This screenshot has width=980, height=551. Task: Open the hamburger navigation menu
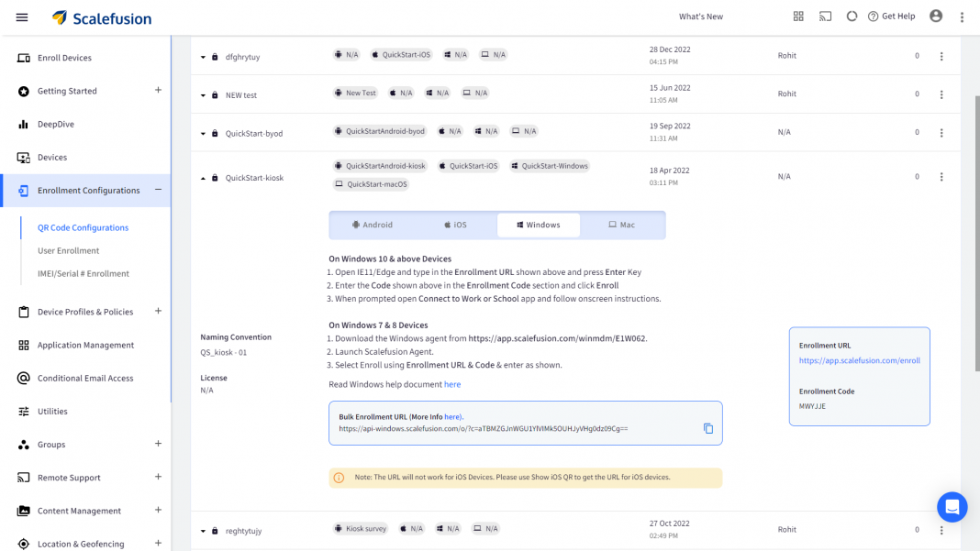tap(22, 17)
